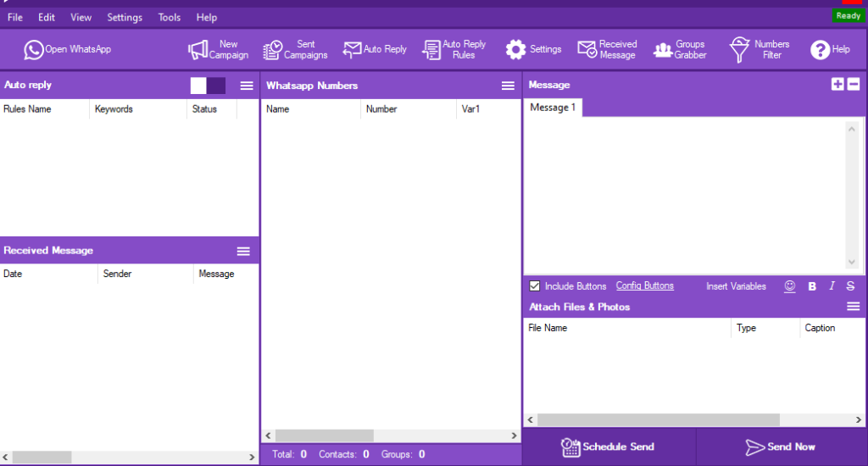
Task: Apply strikethrough formatting to the message
Action: pos(850,286)
